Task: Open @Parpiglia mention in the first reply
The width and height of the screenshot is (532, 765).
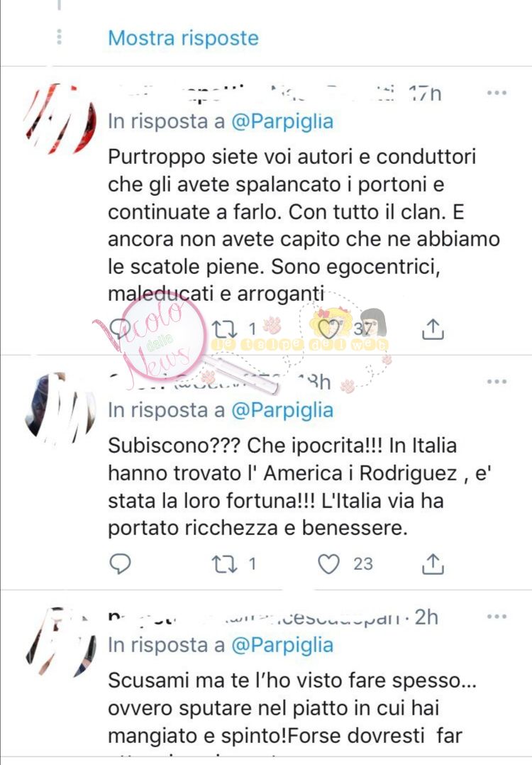Action: [x=282, y=121]
